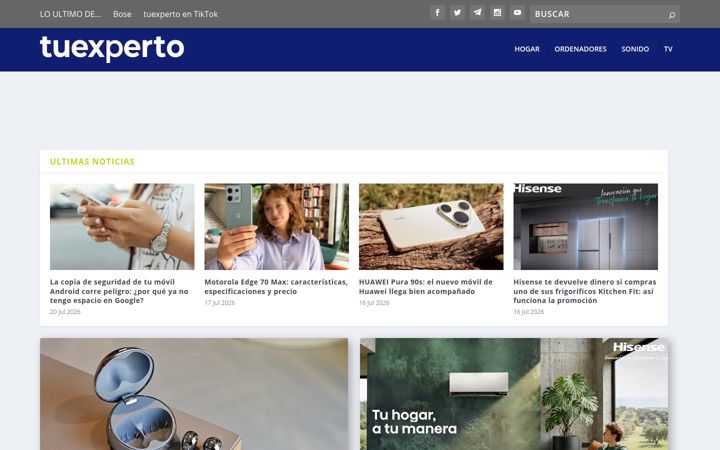The image size is (720, 450).
Task: Click the 20 Jul 2026 date
Action: coord(65,312)
